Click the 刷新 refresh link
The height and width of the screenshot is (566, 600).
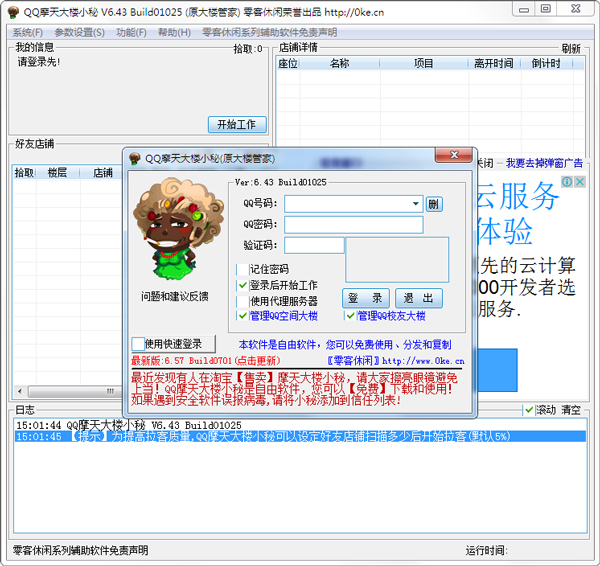571,48
